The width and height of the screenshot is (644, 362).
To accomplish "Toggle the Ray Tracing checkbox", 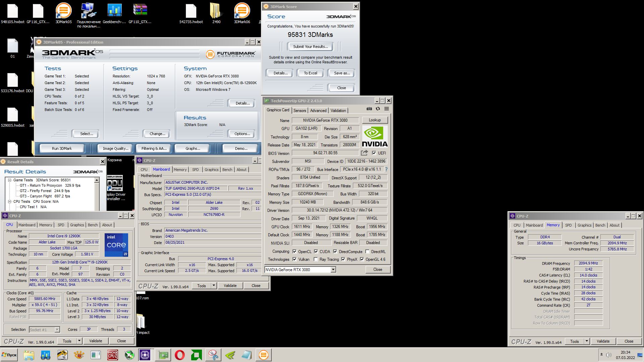I will 316,259.
